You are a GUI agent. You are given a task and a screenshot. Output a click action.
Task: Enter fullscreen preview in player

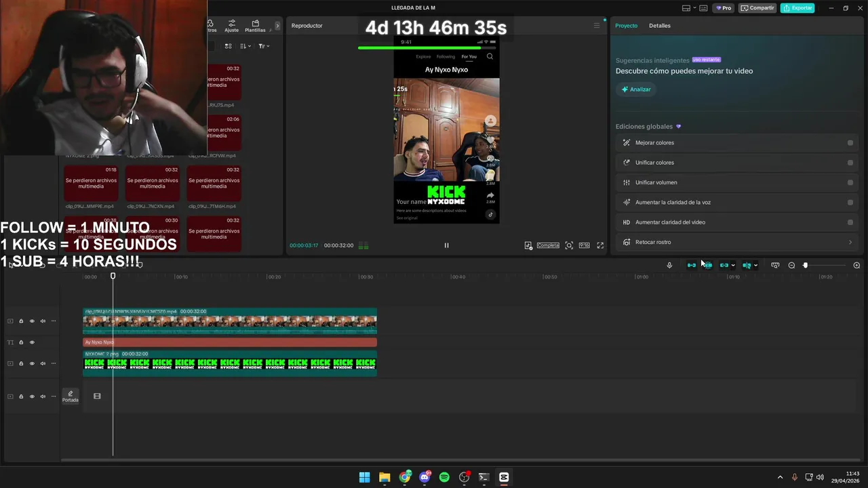[600, 245]
